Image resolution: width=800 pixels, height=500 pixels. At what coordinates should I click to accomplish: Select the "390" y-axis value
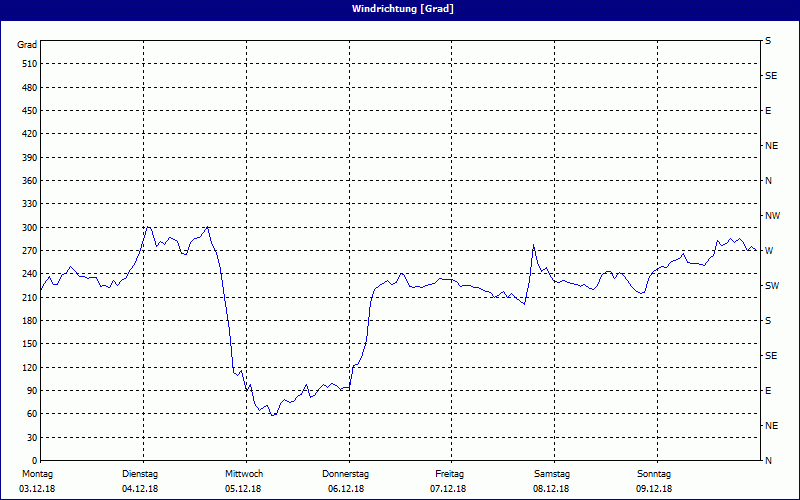click(x=30, y=158)
